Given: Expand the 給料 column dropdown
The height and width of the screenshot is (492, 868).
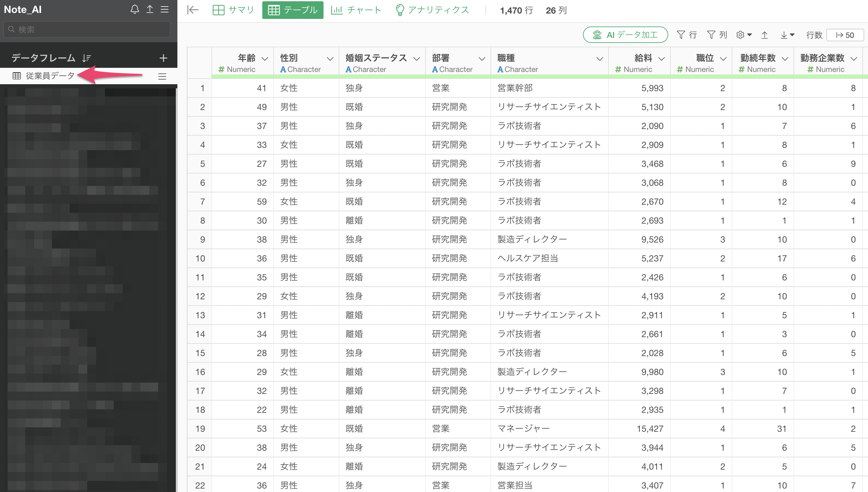Looking at the screenshot, I should 662,59.
